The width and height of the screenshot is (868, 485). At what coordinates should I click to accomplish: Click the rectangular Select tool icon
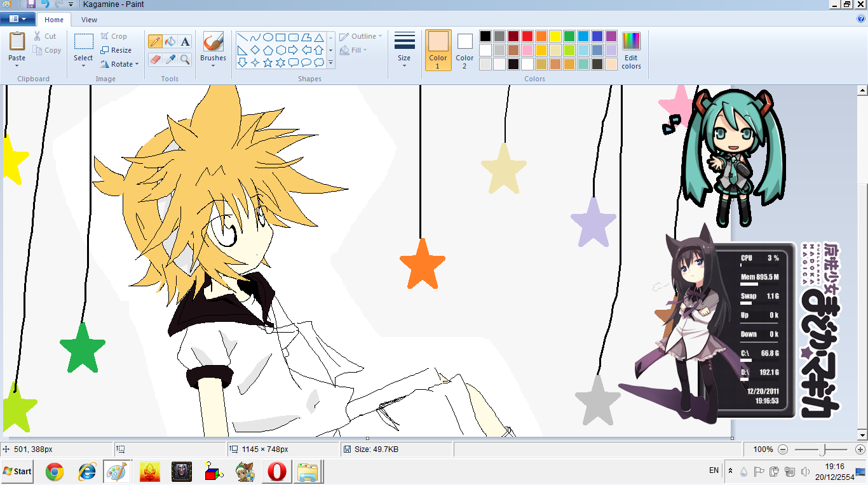83,42
